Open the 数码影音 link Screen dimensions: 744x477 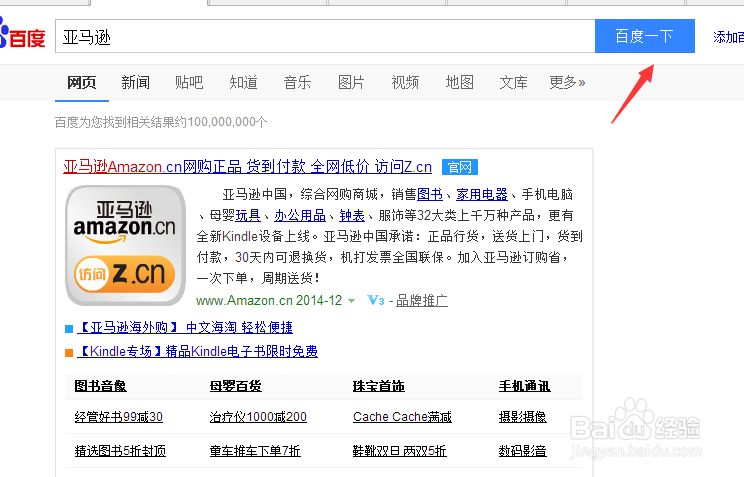coord(522,451)
